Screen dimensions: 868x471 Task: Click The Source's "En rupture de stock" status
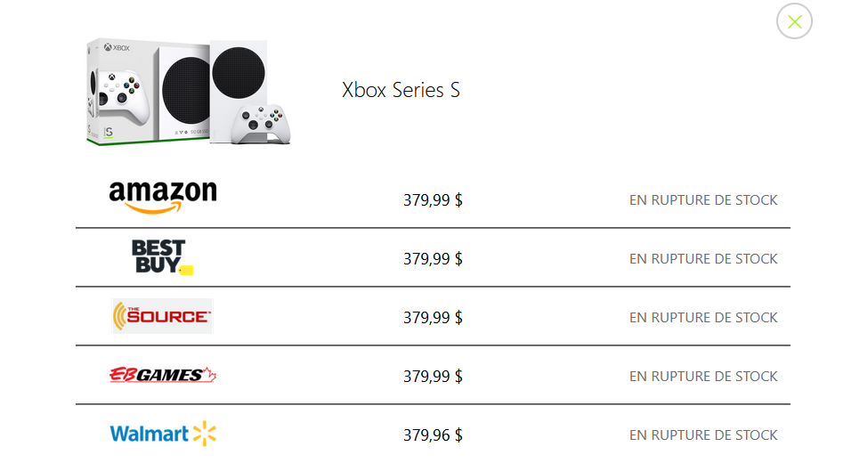pyautogui.click(x=703, y=318)
